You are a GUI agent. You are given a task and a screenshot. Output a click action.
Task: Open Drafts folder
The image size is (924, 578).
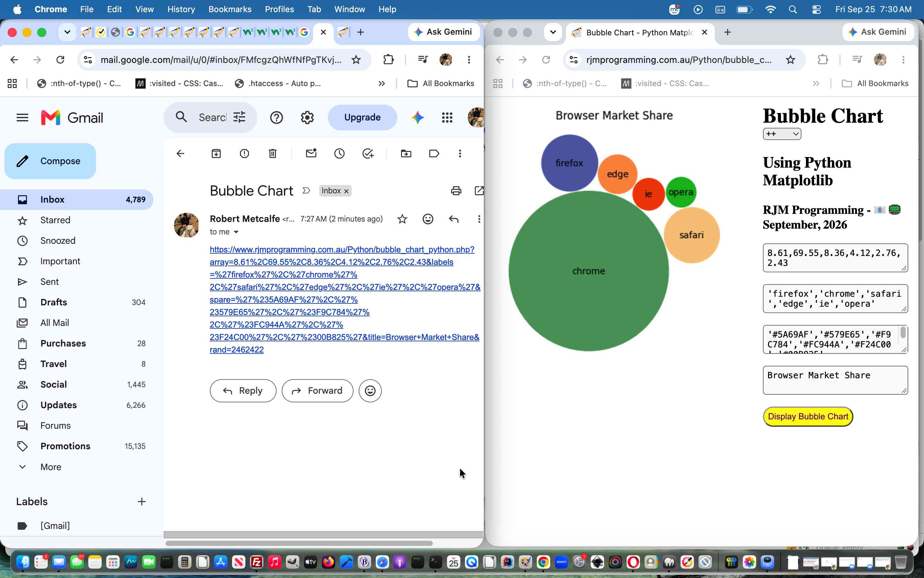(x=76, y=302)
